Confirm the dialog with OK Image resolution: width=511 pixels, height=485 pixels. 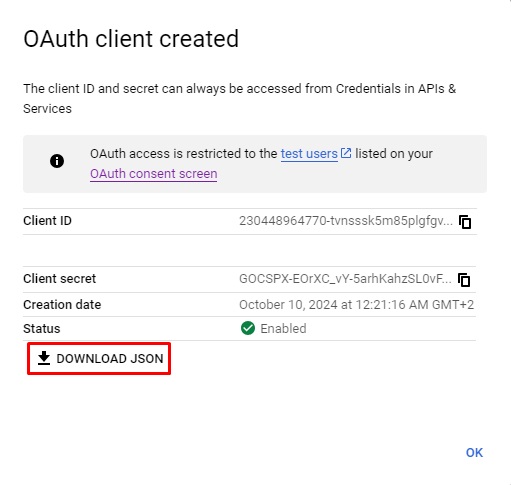(474, 453)
